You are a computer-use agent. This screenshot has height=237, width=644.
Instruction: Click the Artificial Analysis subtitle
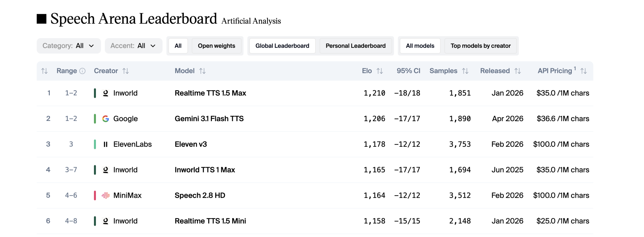(251, 21)
